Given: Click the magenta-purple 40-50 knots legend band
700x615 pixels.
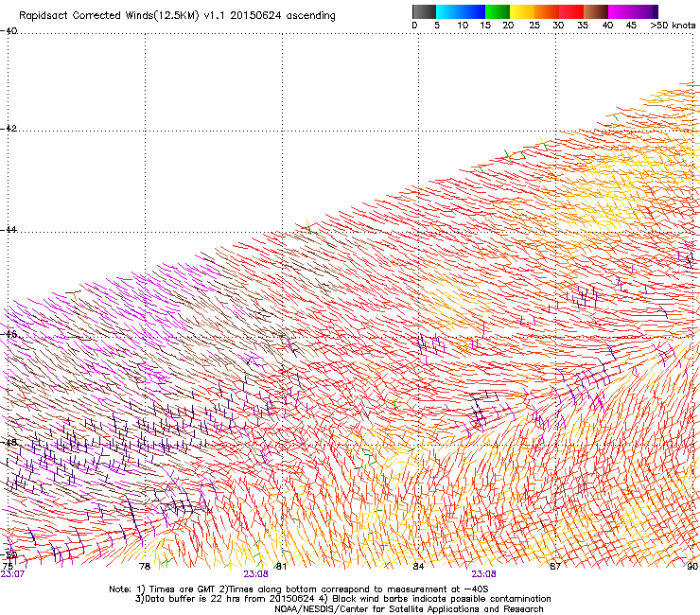Looking at the screenshot, I should (x=633, y=11).
